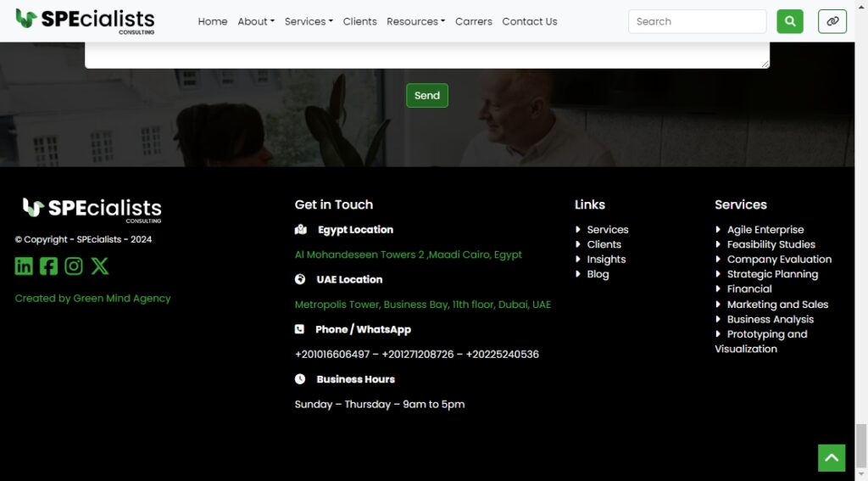Focus the Search input field
Image resolution: width=868 pixels, height=481 pixels.
tap(698, 21)
